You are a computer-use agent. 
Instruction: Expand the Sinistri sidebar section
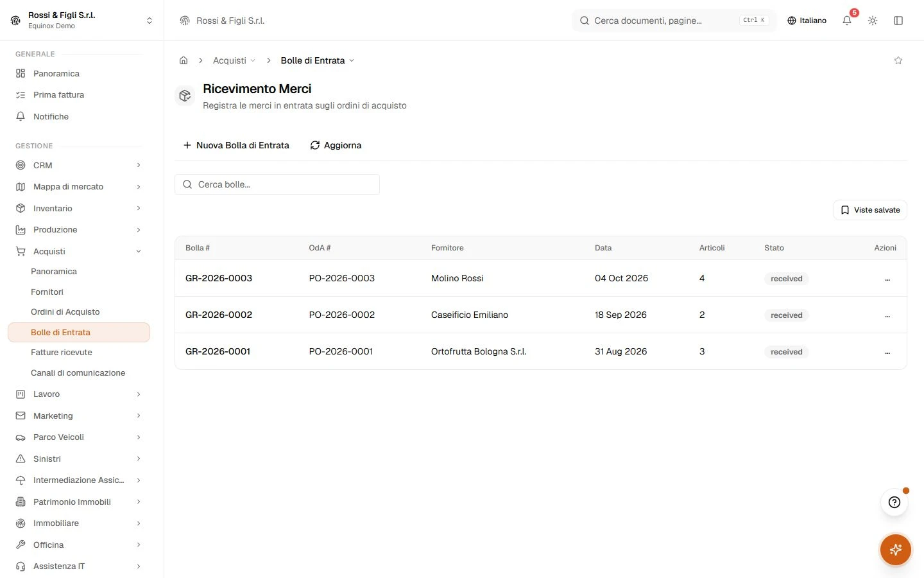78,459
